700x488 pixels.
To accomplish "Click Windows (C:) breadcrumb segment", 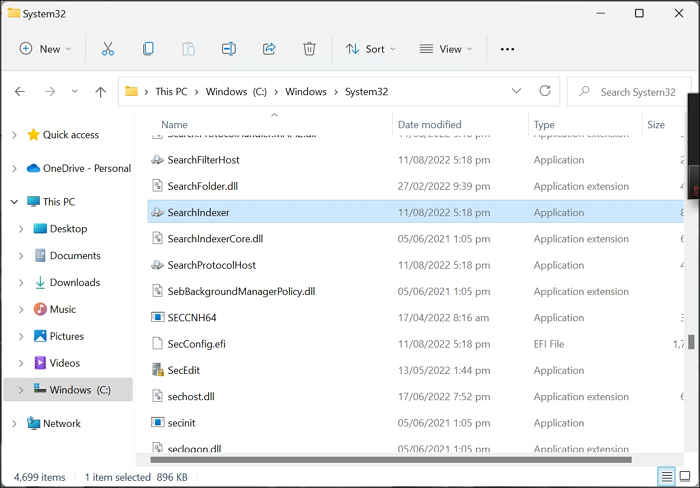I will pyautogui.click(x=236, y=92).
